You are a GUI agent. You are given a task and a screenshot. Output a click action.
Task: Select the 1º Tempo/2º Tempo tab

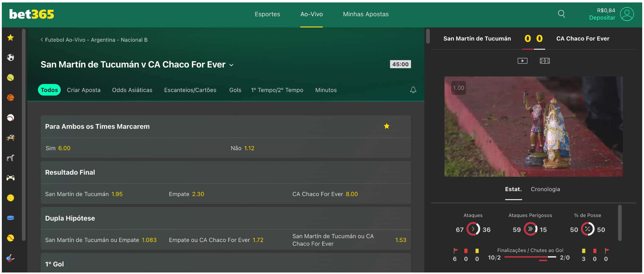pyautogui.click(x=277, y=90)
